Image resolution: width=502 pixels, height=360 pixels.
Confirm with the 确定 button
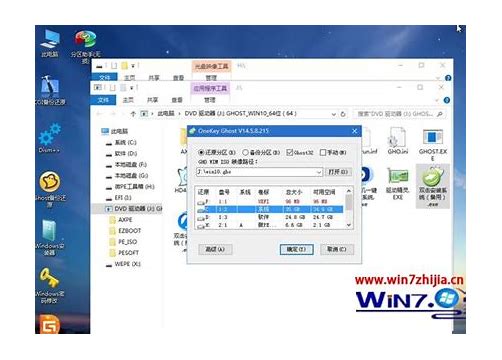(x=296, y=249)
